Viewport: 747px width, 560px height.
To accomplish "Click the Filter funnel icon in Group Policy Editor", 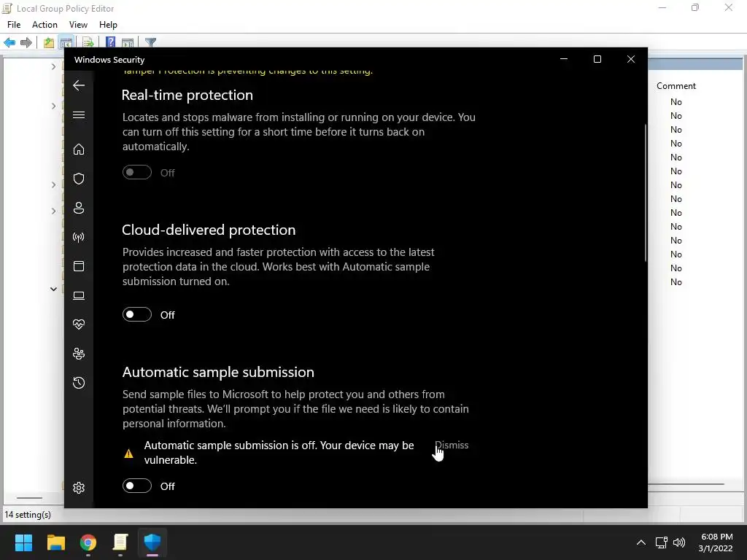I will [150, 42].
